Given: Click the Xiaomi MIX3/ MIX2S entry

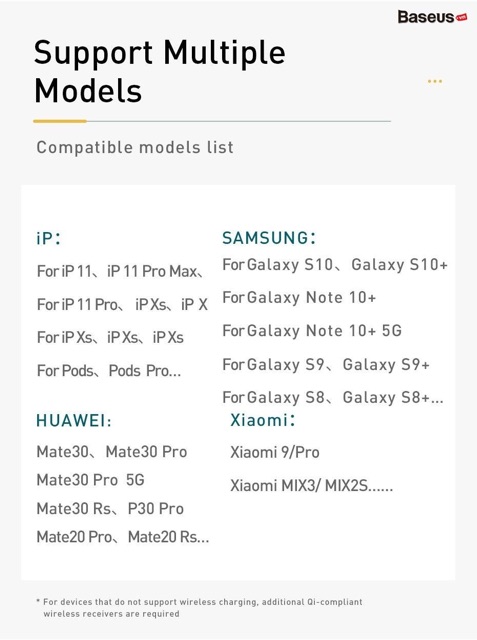Looking at the screenshot, I should (312, 486).
